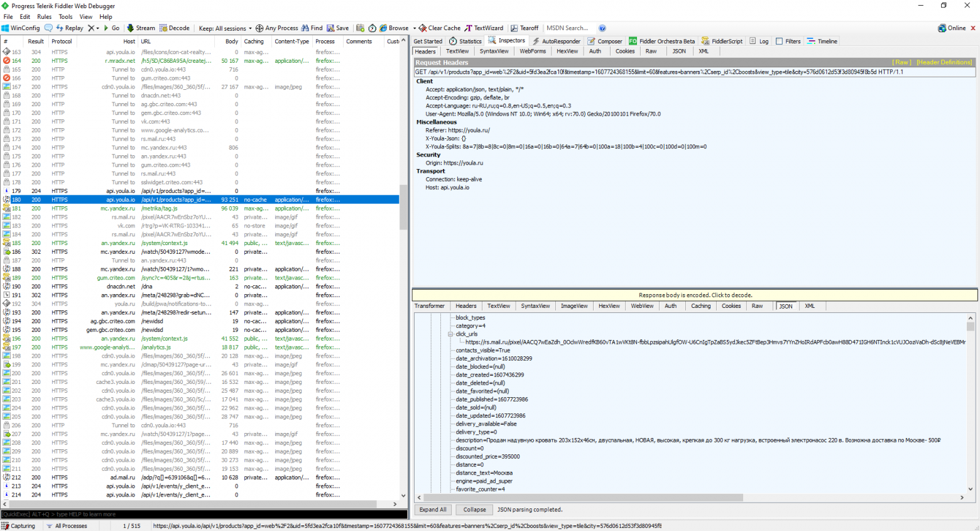This screenshot has height=531, width=980.
Task: Click the Online network status icon
Action: (x=942, y=28)
